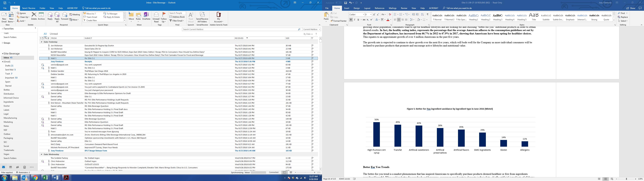The image size is (644, 181).
Task: Click Word font color swatch
Action: pyautogui.click(x=388, y=20)
